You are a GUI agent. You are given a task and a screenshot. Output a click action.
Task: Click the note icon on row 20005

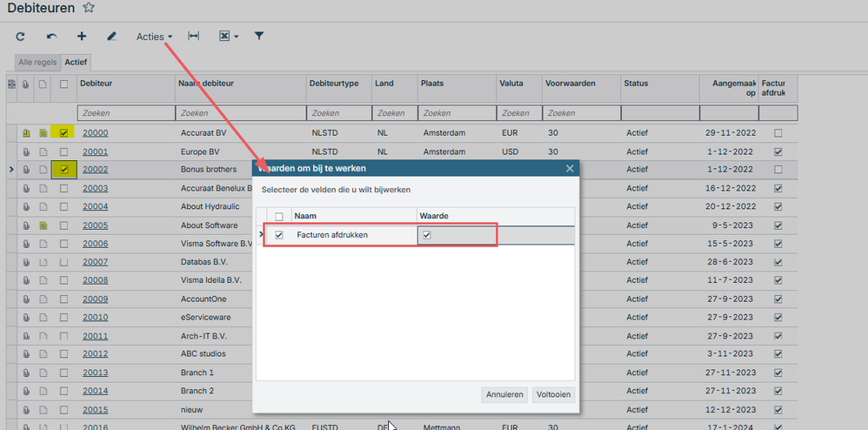click(43, 225)
